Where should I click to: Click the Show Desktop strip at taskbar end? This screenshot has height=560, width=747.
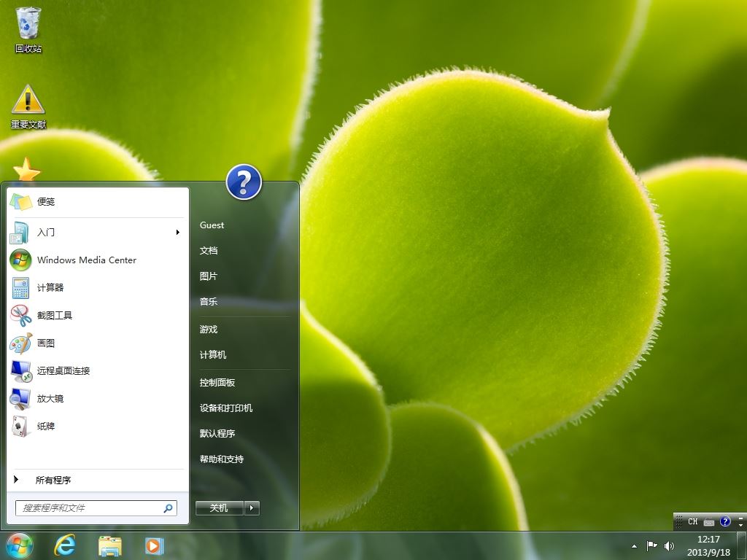pos(742,545)
